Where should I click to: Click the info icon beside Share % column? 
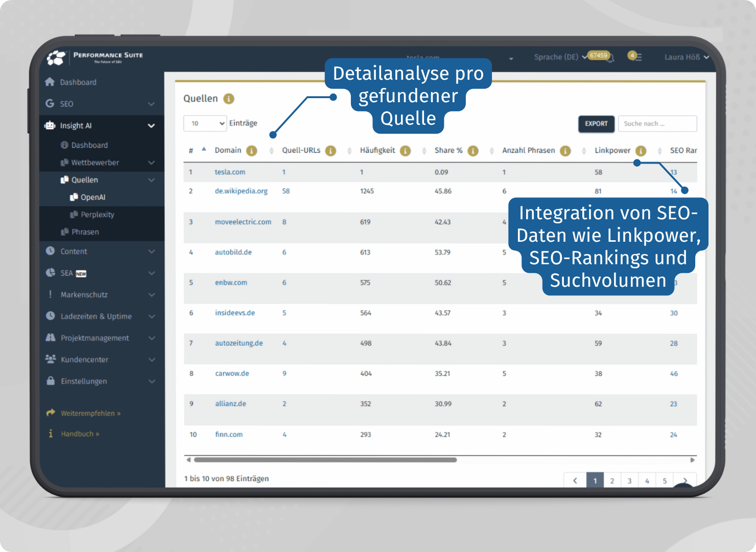pos(473,151)
